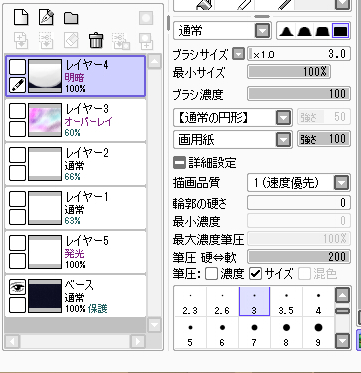The image size is (361, 373).
Task: Select the レイヤー2 layer row
Action: tap(76, 164)
